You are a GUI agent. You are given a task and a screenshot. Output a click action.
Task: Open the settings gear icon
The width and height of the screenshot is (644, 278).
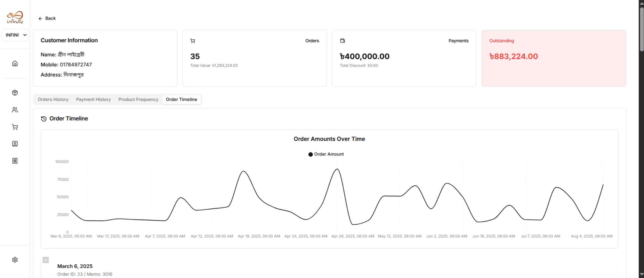[15, 260]
